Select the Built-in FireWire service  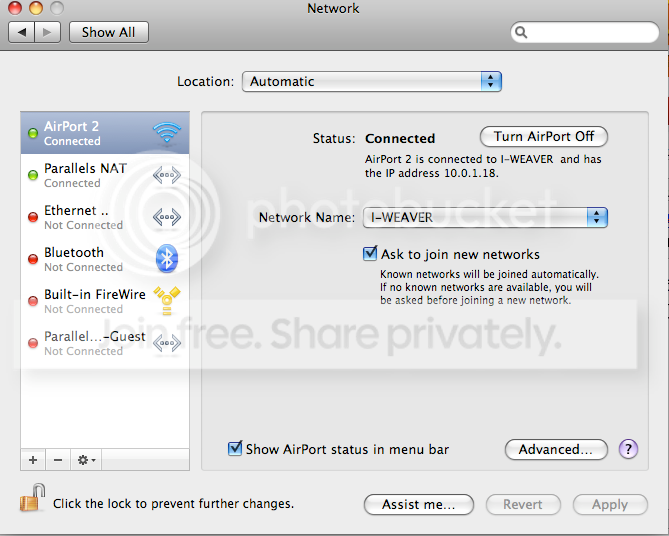click(x=105, y=301)
